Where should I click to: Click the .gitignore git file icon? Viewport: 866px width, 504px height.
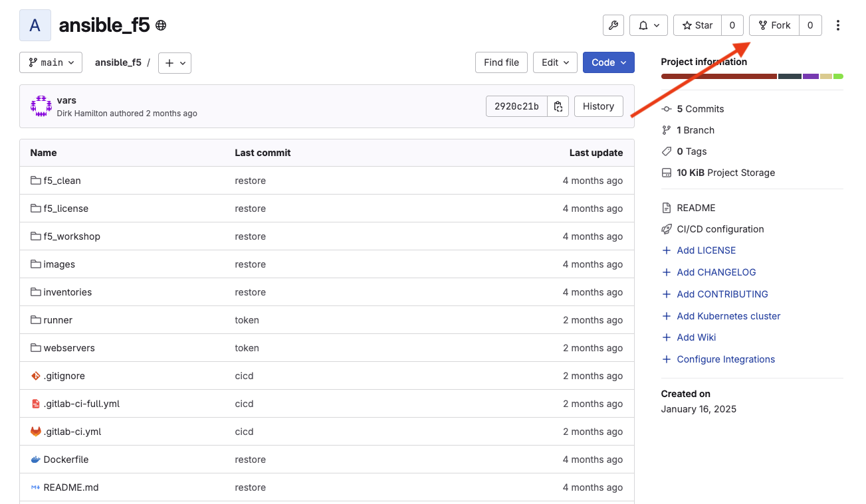pos(36,376)
